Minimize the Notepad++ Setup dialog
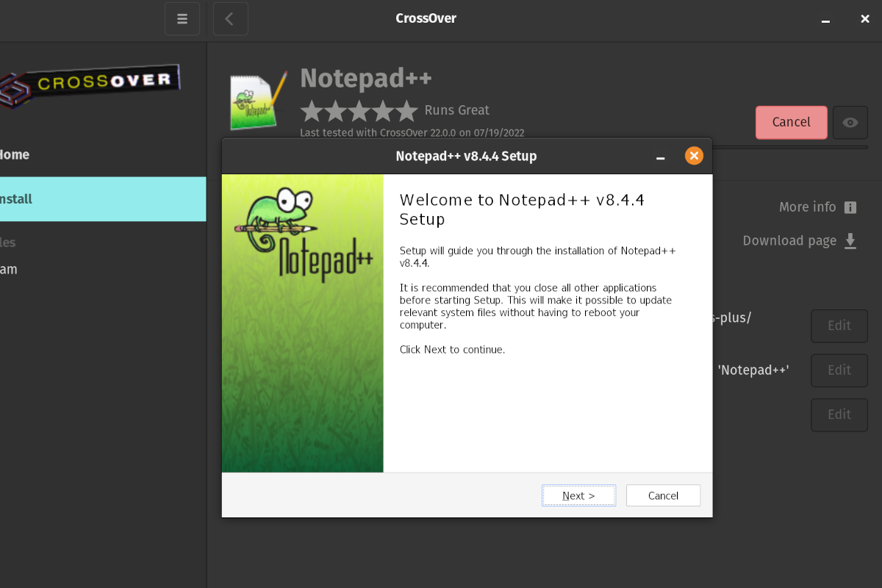The height and width of the screenshot is (588, 882). click(660, 157)
